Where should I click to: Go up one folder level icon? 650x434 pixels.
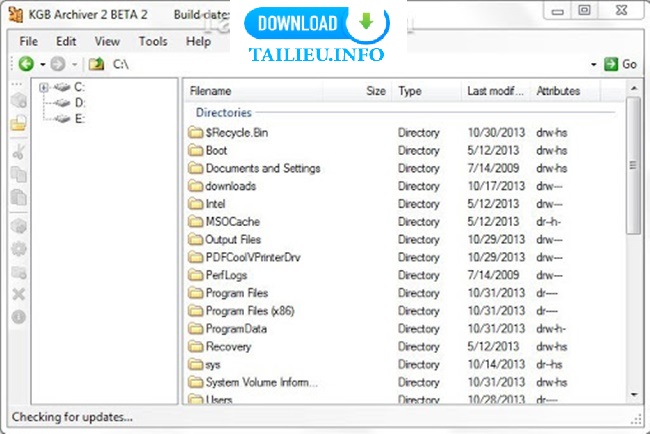96,64
